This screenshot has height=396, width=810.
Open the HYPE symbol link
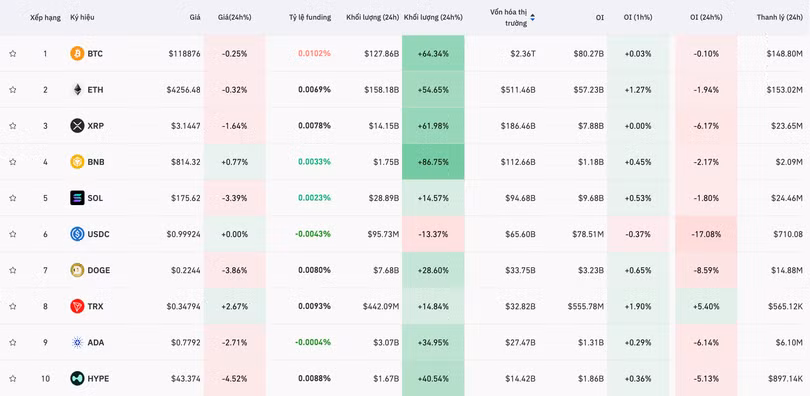pos(98,378)
